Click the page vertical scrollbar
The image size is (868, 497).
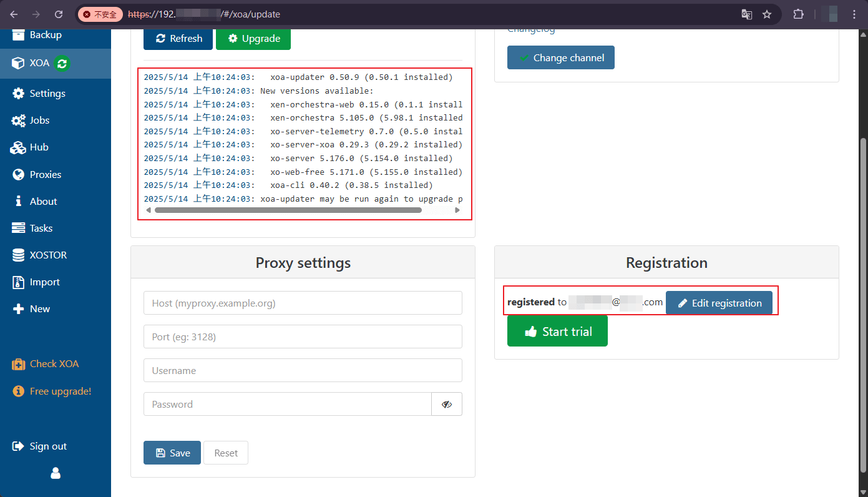point(864,306)
